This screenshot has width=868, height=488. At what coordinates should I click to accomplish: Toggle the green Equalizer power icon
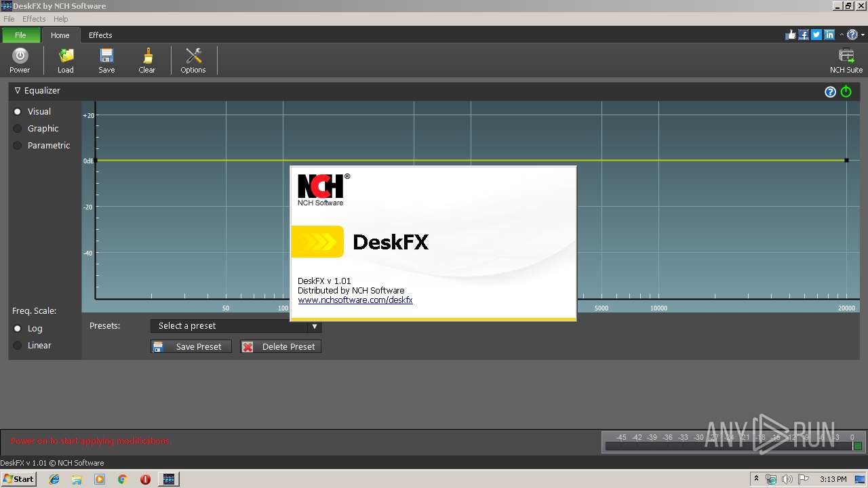(x=846, y=91)
